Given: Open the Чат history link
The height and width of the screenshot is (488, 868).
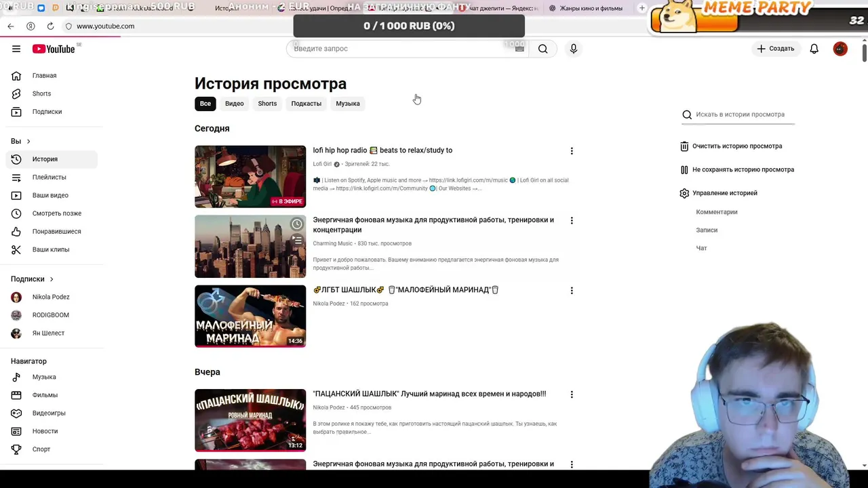Looking at the screenshot, I should tap(701, 248).
